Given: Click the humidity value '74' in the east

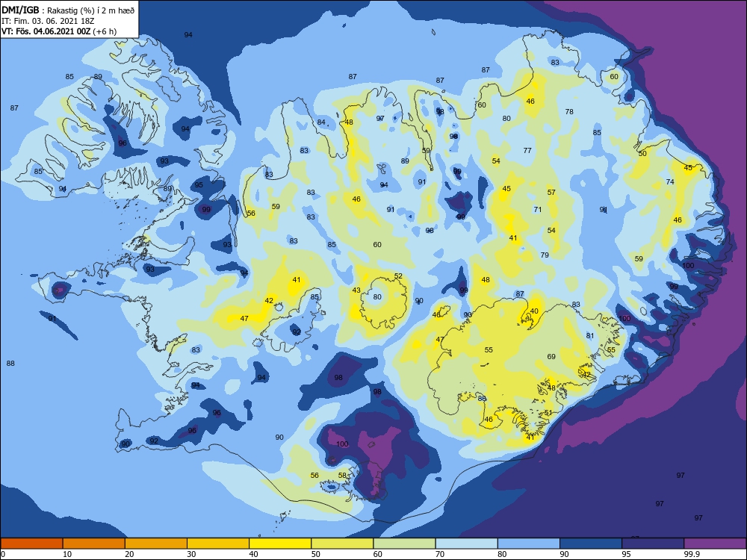Looking at the screenshot, I should [670, 182].
